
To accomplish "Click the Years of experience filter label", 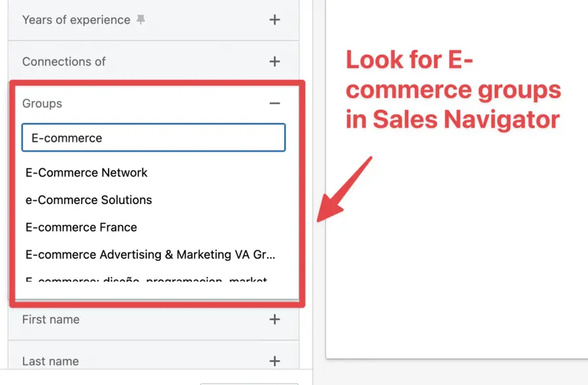I will pos(75,20).
